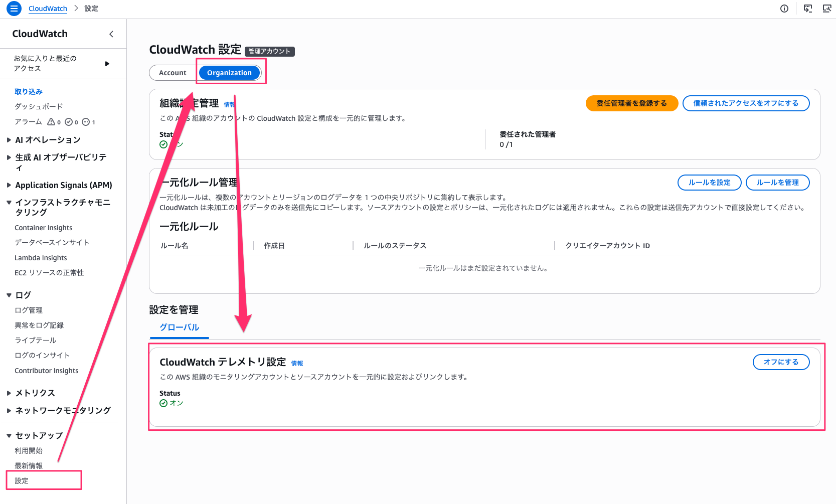Screen dimensions: 836x504
Task: Select the グローバル tab under 設定を管理
Action: click(x=179, y=327)
